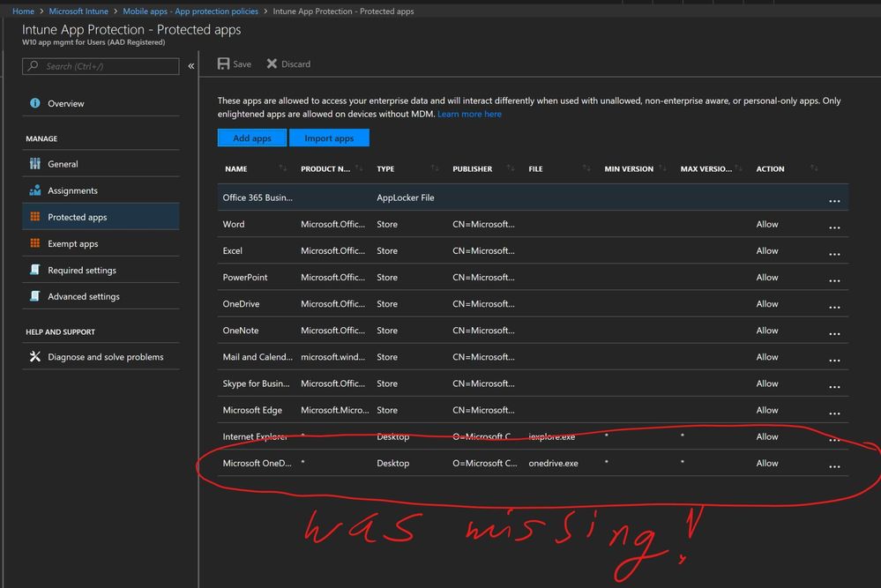Open Advanced settings in the sidebar
The height and width of the screenshot is (588, 881).
coord(101,296)
